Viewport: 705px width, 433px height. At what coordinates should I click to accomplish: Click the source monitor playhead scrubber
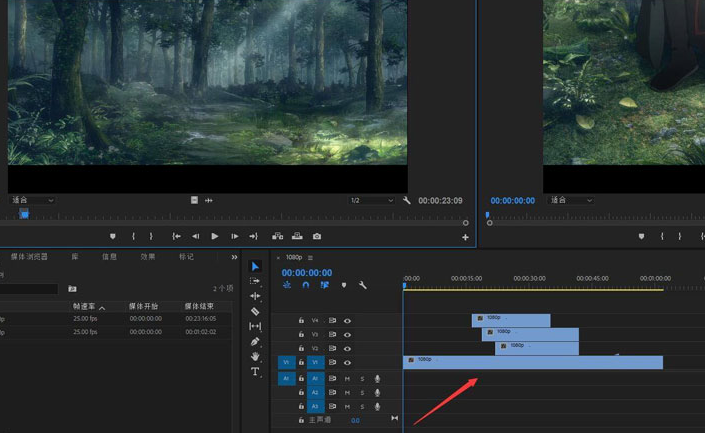[x=24, y=213]
